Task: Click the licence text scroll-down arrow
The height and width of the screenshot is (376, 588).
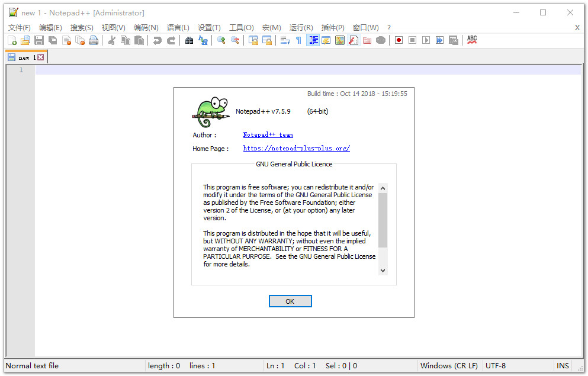Action: click(x=383, y=270)
